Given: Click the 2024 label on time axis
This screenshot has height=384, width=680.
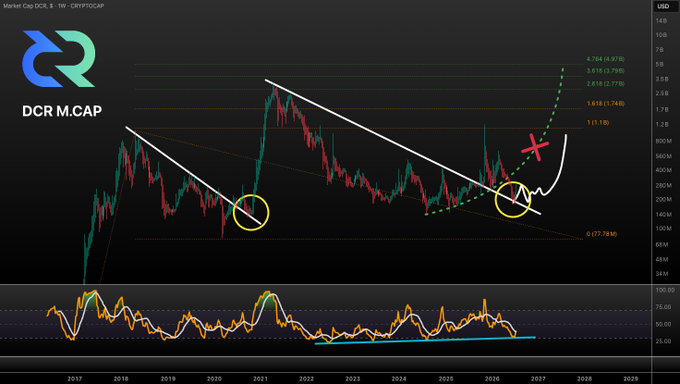Looking at the screenshot, I should 399,379.
